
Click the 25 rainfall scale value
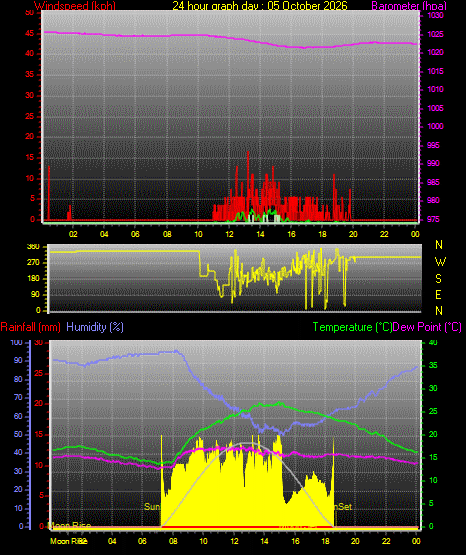(x=39, y=373)
